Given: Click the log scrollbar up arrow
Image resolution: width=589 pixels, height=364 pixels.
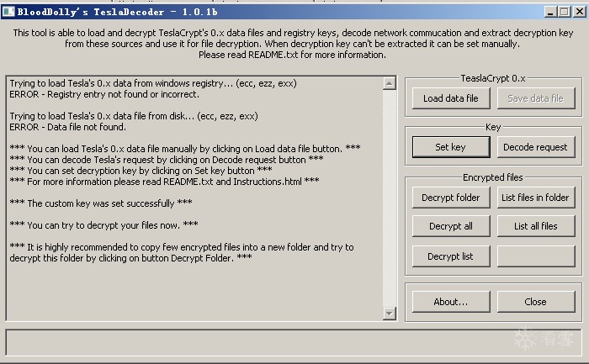Looking at the screenshot, I should tap(389, 83).
